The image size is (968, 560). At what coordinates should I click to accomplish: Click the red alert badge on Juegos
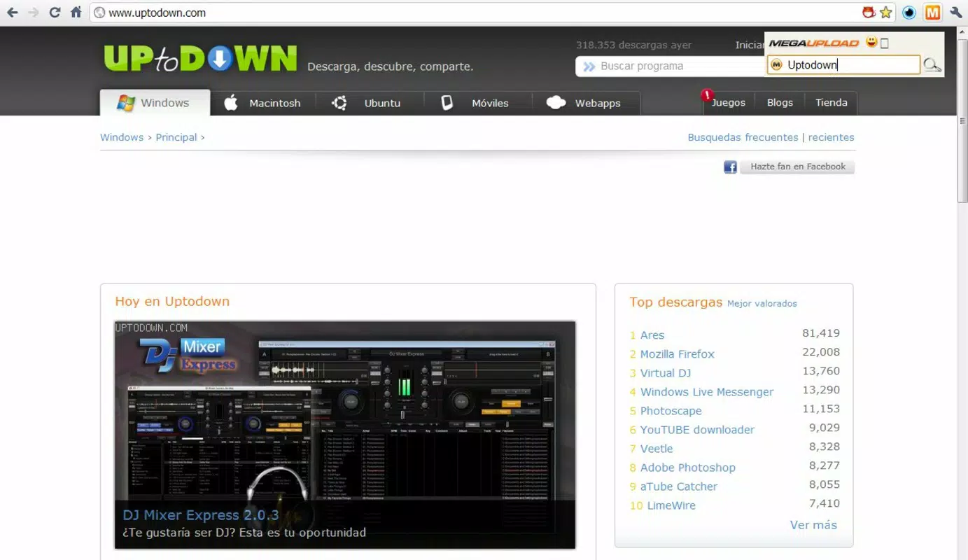[x=707, y=94]
